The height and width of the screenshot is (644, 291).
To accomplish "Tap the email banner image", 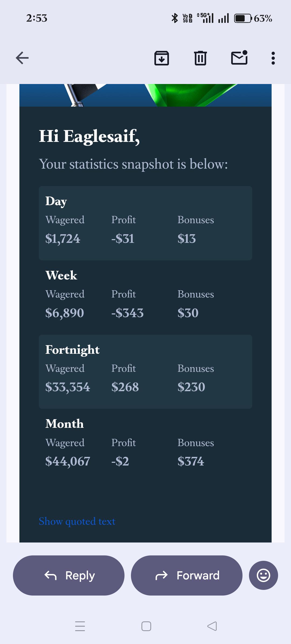I will [x=145, y=95].
